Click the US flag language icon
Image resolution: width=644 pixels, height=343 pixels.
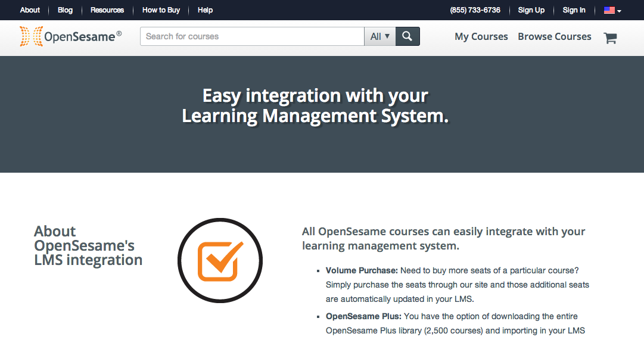[x=609, y=10]
